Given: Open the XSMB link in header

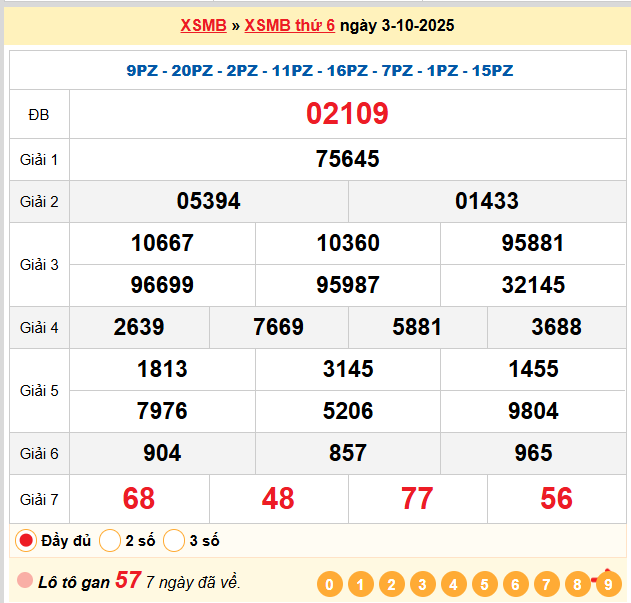Looking at the screenshot, I should pos(203,26).
